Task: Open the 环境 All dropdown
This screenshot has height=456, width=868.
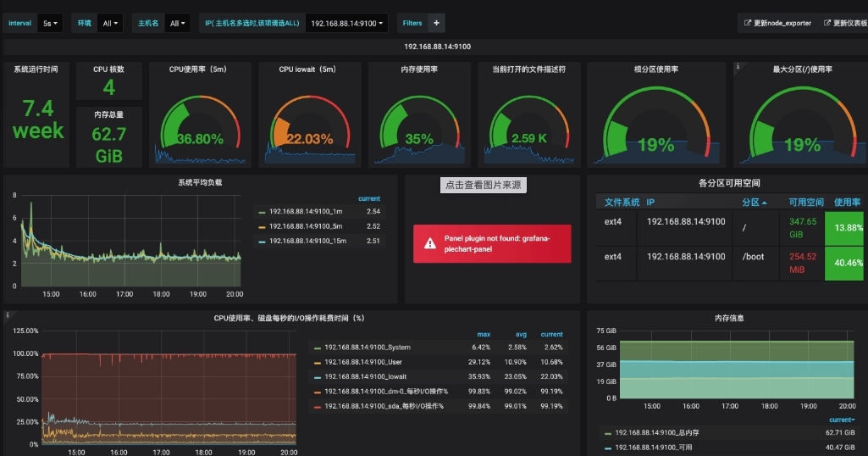Action: [x=111, y=24]
